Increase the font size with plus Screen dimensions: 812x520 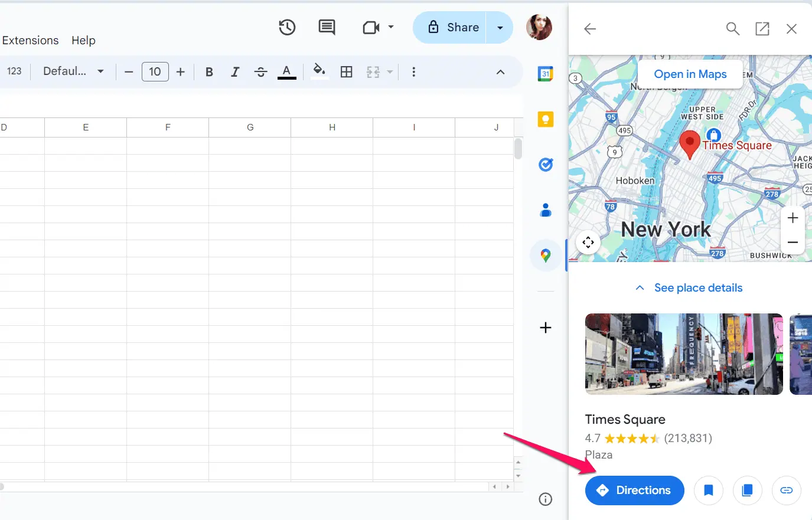(x=181, y=72)
